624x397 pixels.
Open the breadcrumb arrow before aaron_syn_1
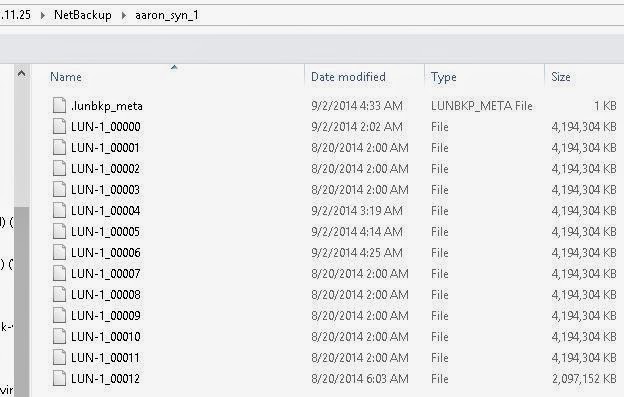coord(124,16)
